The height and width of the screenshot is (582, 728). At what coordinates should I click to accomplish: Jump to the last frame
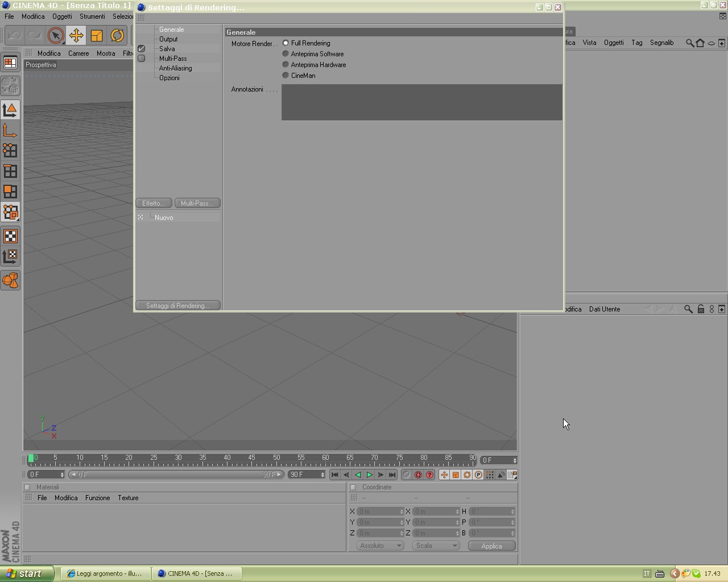pos(392,475)
